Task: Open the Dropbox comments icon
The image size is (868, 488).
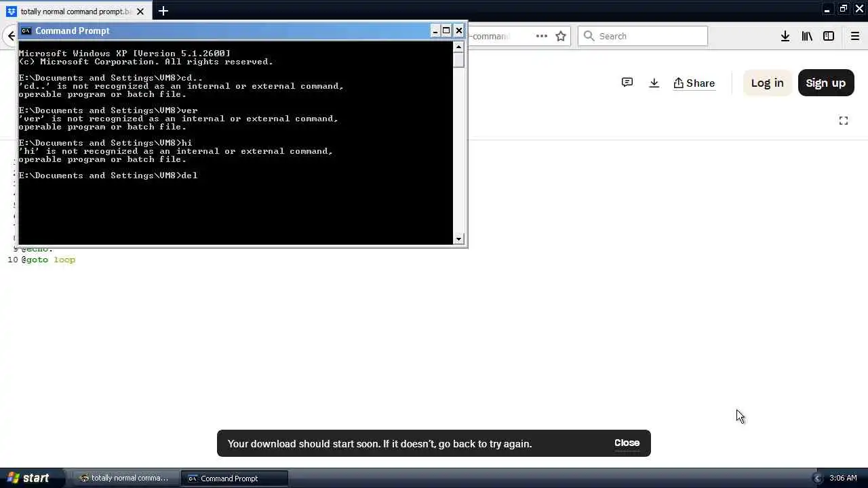Action: 627,83
